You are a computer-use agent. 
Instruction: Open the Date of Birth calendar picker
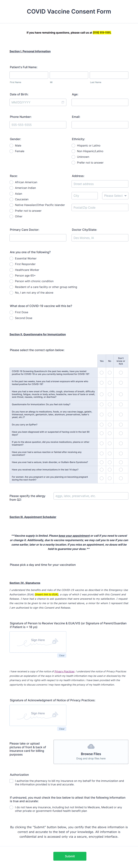[x=63, y=102]
